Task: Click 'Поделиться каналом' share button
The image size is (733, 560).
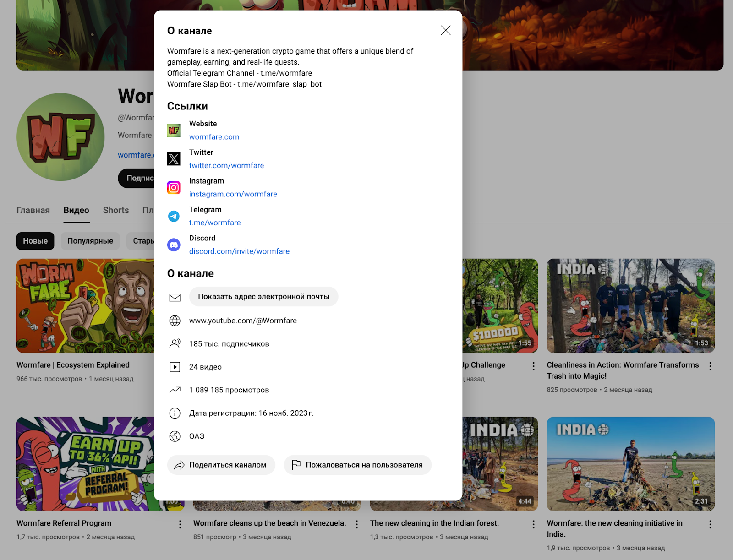Action: click(x=221, y=465)
